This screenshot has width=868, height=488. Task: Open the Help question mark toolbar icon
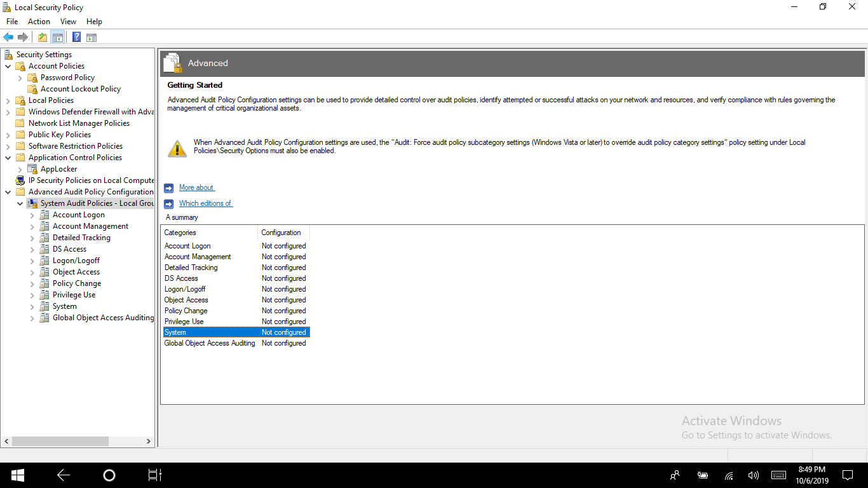pyautogui.click(x=76, y=37)
